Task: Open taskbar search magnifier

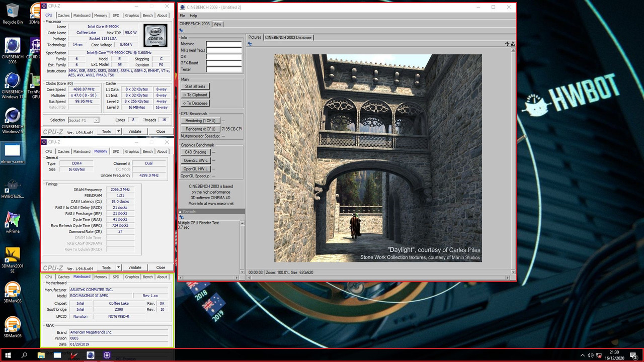Action: pyautogui.click(x=24, y=355)
